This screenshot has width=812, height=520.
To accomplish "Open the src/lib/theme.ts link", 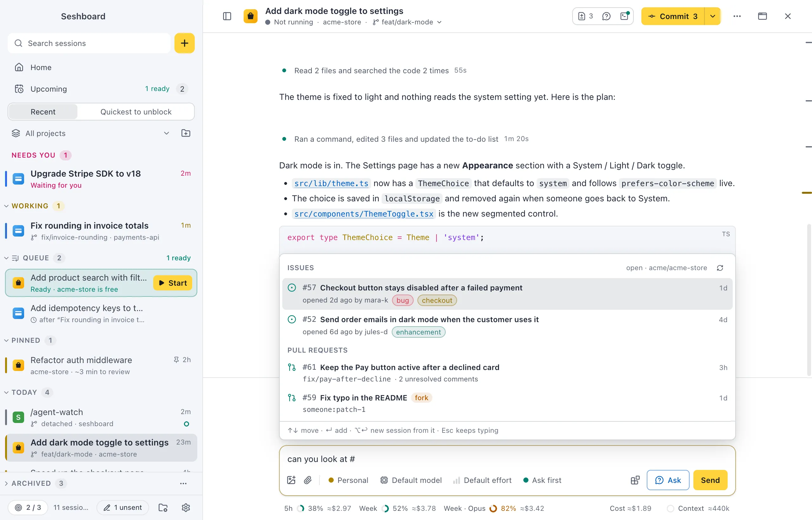I will tap(331, 183).
